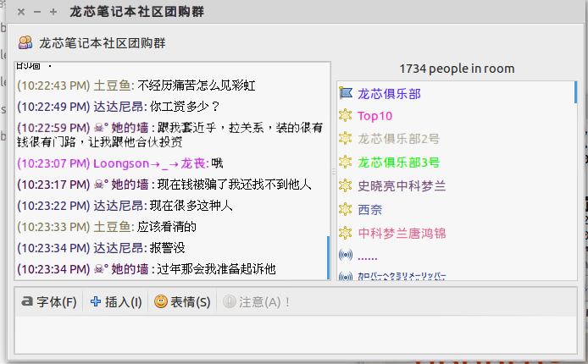
Task: Click the 龙芯笔记本社区团购群 room title text
Action: coord(103,43)
